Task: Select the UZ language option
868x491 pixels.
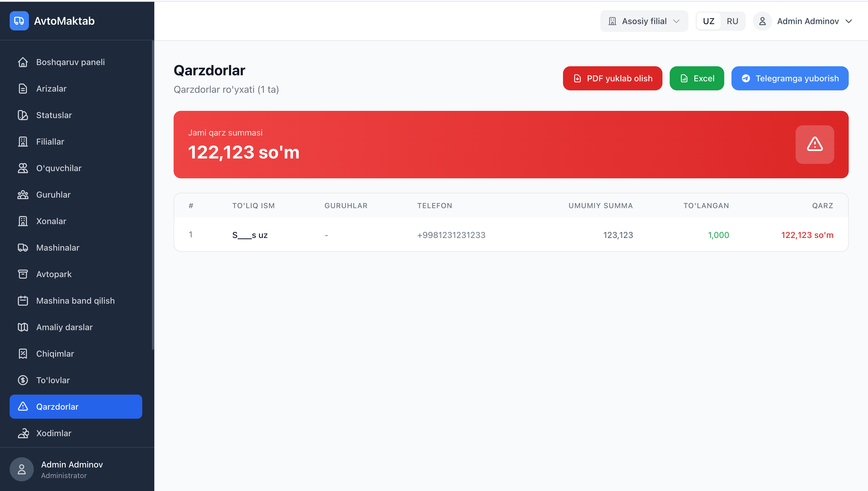Action: (x=709, y=21)
